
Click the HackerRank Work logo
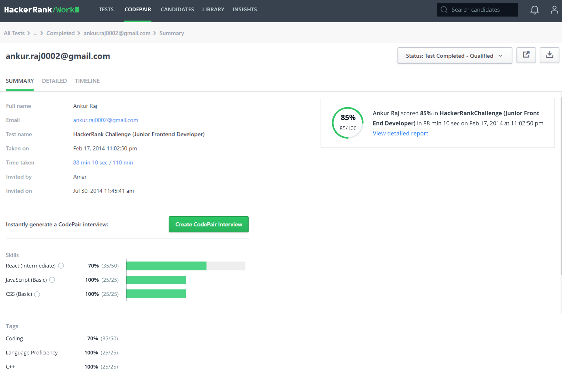[41, 10]
